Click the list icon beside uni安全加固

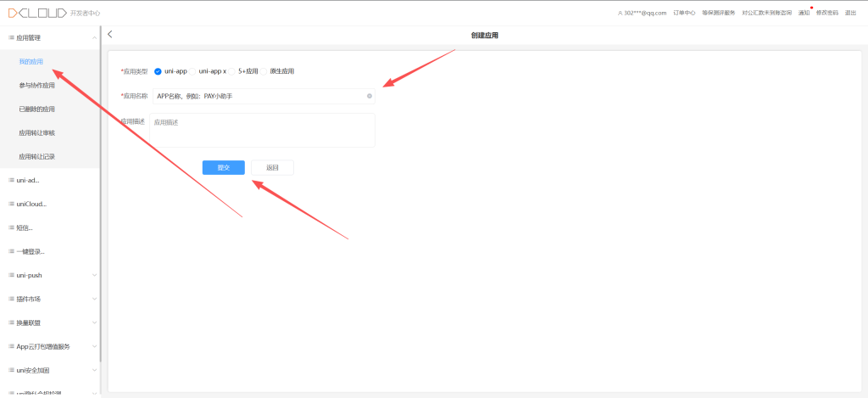(x=11, y=370)
